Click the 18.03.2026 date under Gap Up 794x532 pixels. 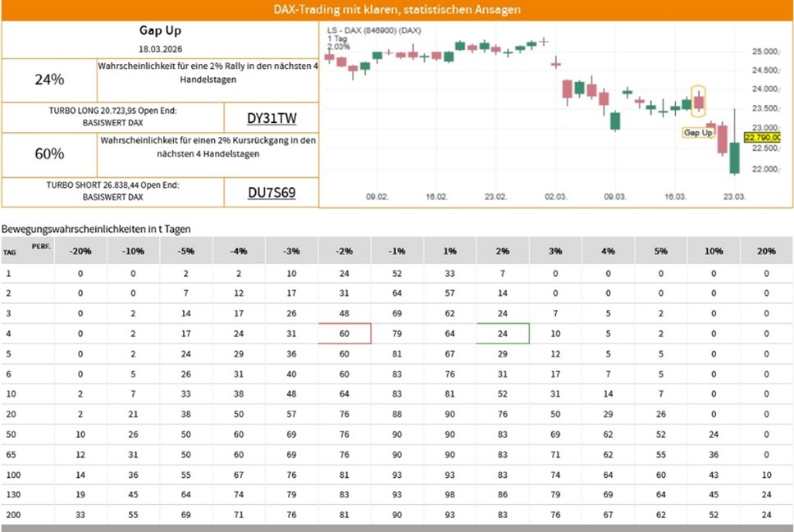click(x=159, y=50)
